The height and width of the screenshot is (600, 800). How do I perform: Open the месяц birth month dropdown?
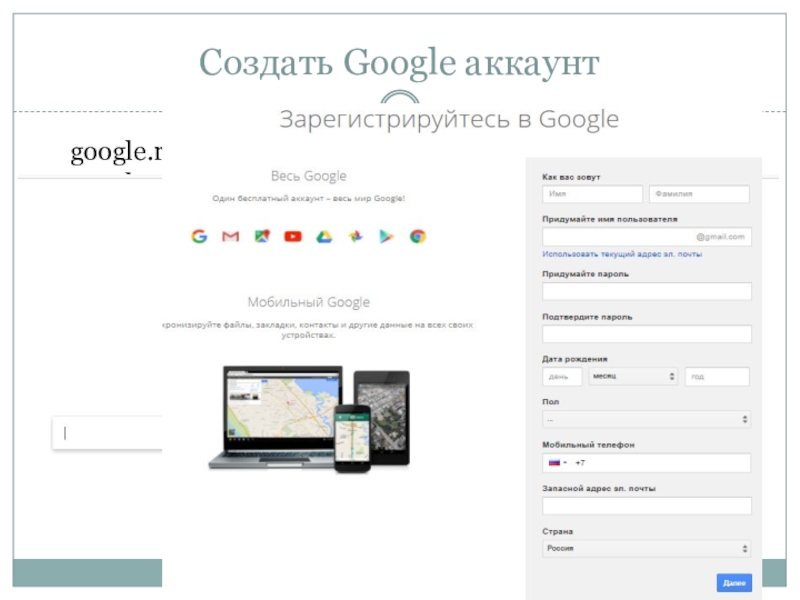click(633, 376)
